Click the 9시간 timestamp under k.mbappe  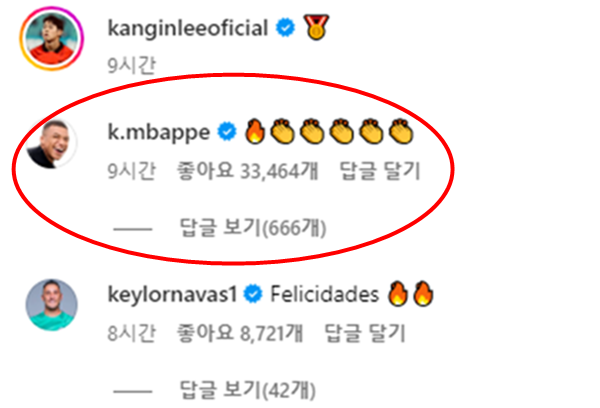click(131, 171)
